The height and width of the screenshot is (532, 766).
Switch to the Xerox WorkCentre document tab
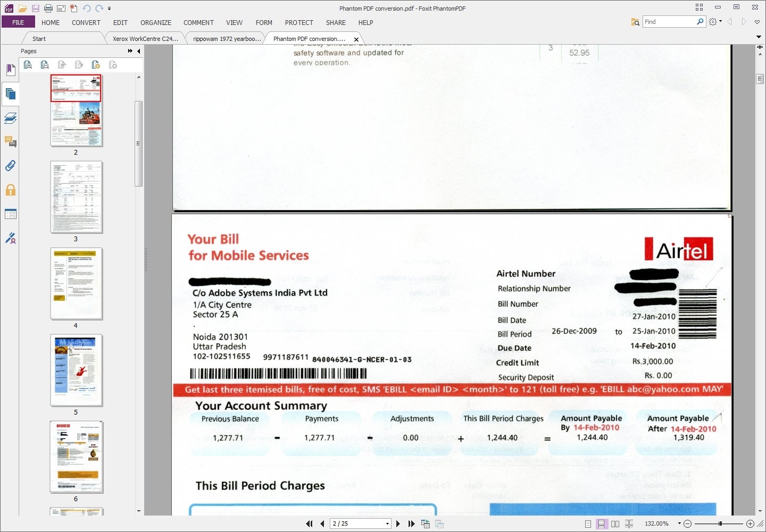[145, 39]
